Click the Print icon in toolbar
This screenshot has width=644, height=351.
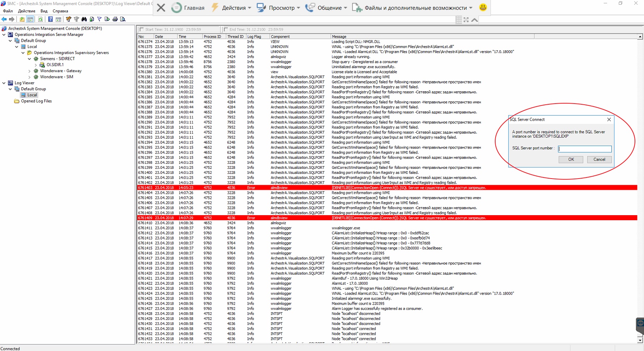point(115,19)
